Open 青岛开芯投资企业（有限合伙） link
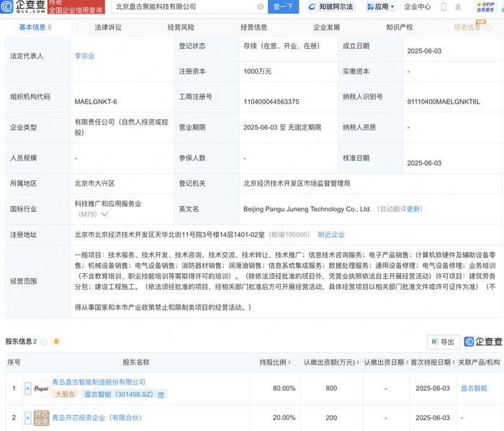 tap(96, 418)
